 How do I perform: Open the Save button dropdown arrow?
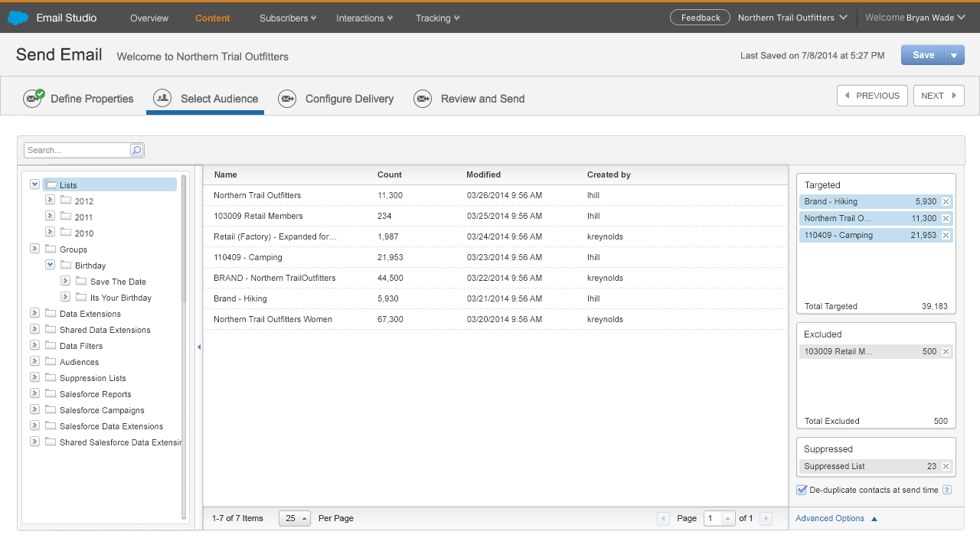[x=954, y=55]
